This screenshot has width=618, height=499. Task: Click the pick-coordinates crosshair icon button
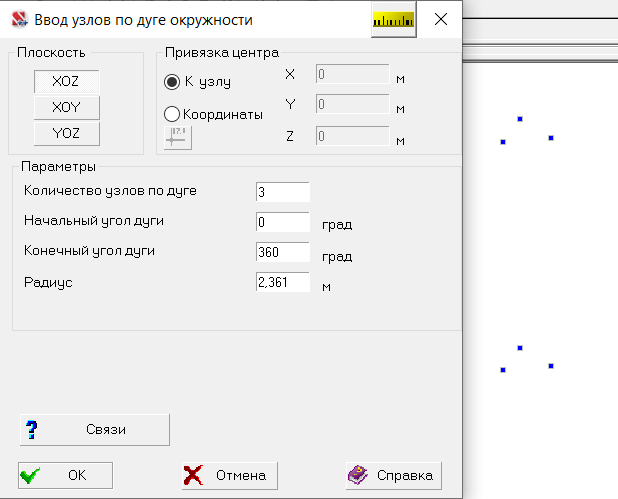pyautogui.click(x=178, y=138)
